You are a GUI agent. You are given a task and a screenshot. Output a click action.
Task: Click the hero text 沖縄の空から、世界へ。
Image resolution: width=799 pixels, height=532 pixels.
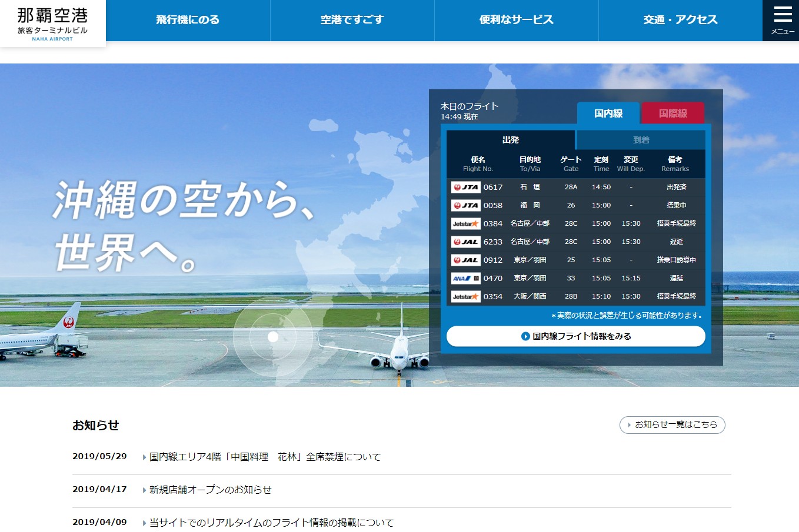click(x=185, y=226)
